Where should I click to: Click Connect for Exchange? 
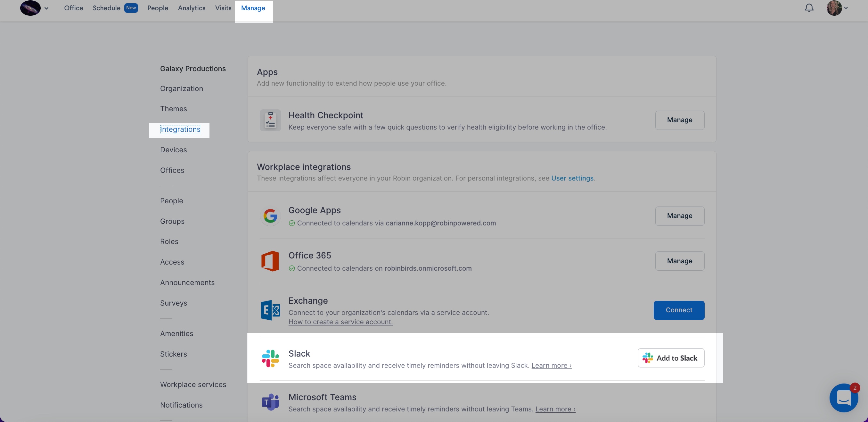[679, 310]
